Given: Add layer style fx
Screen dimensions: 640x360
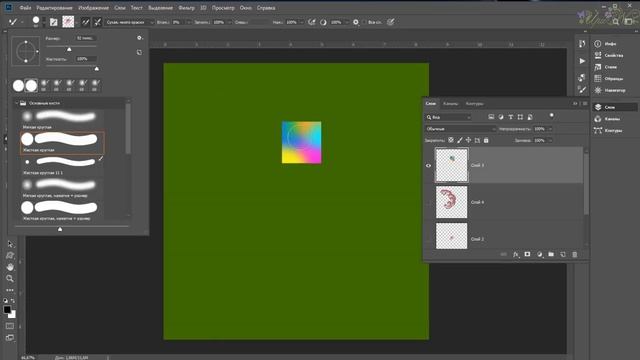Looking at the screenshot, I should coord(516,254).
